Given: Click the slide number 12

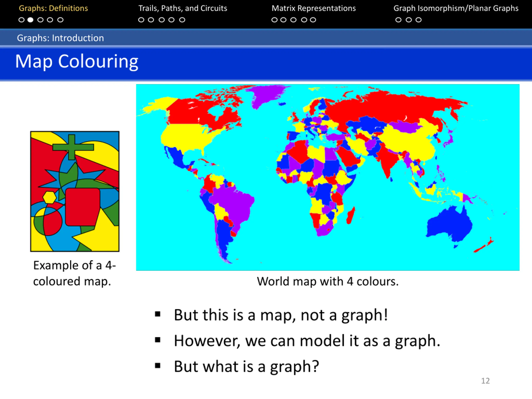Looking at the screenshot, I should coord(485,381).
